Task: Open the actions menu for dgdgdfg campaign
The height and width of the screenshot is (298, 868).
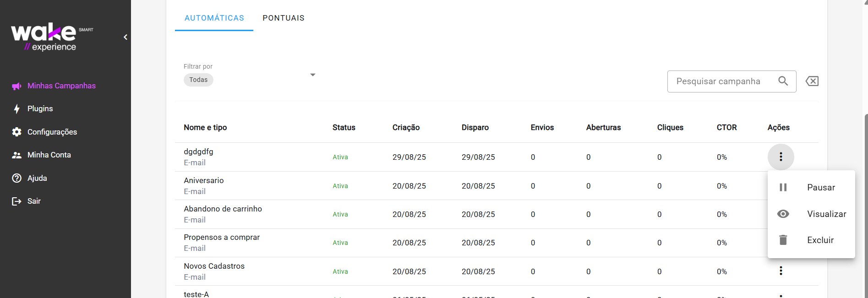Action: [x=781, y=157]
